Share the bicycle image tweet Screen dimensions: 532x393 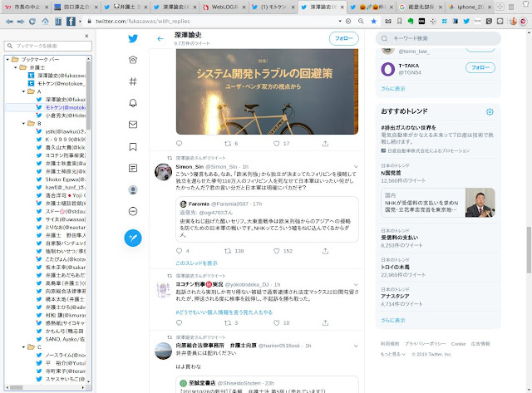point(325,144)
